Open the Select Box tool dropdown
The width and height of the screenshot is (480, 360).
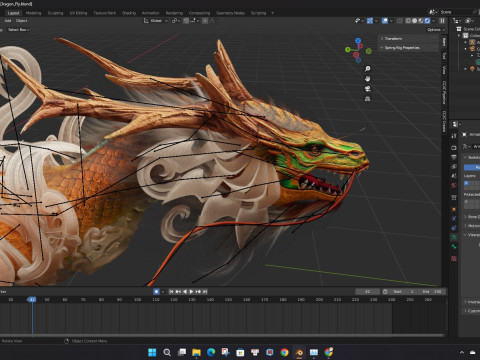[19, 30]
